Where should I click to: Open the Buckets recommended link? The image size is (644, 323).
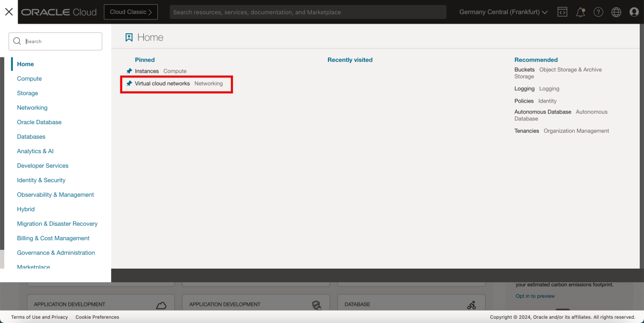point(524,69)
